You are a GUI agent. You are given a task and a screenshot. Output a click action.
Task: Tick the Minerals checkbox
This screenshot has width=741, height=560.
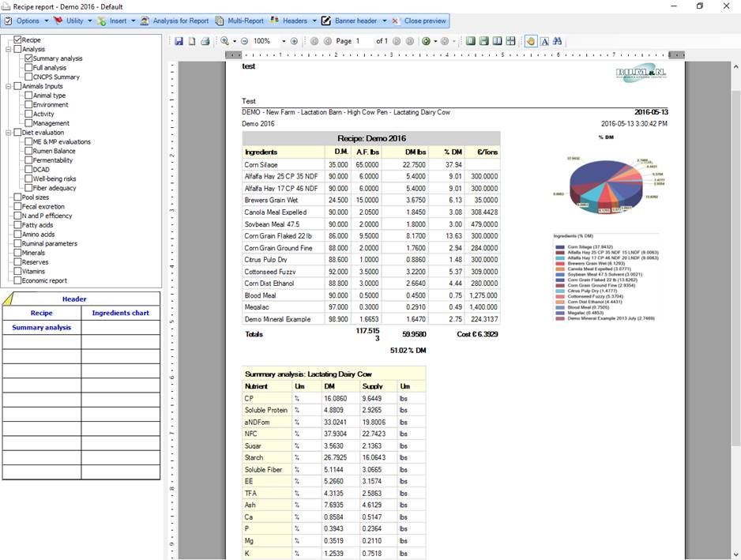coord(17,252)
